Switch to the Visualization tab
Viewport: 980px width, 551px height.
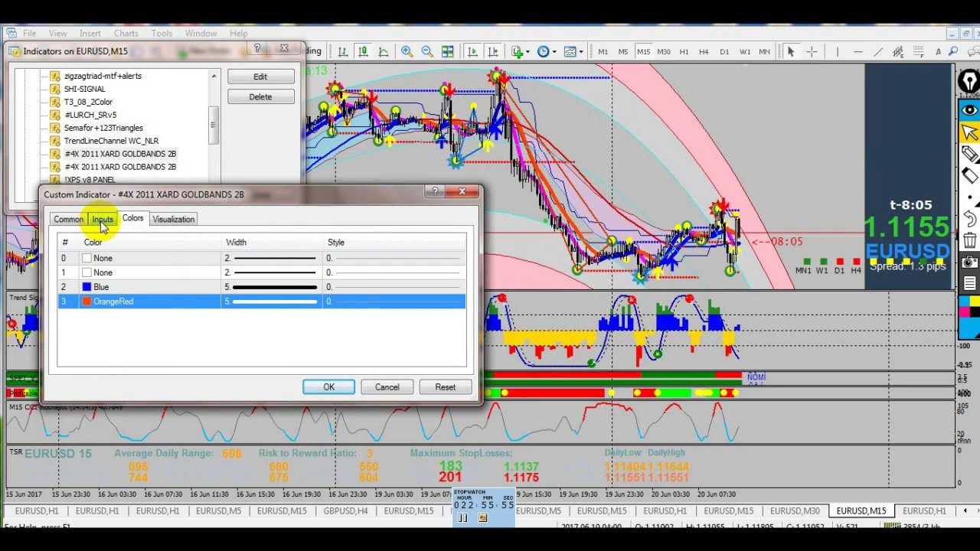coord(174,220)
